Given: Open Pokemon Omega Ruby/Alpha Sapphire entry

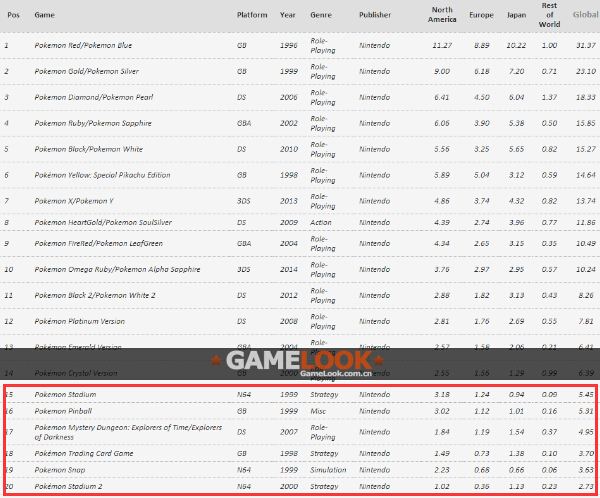Looking at the screenshot, I should pyautogui.click(x=117, y=269).
